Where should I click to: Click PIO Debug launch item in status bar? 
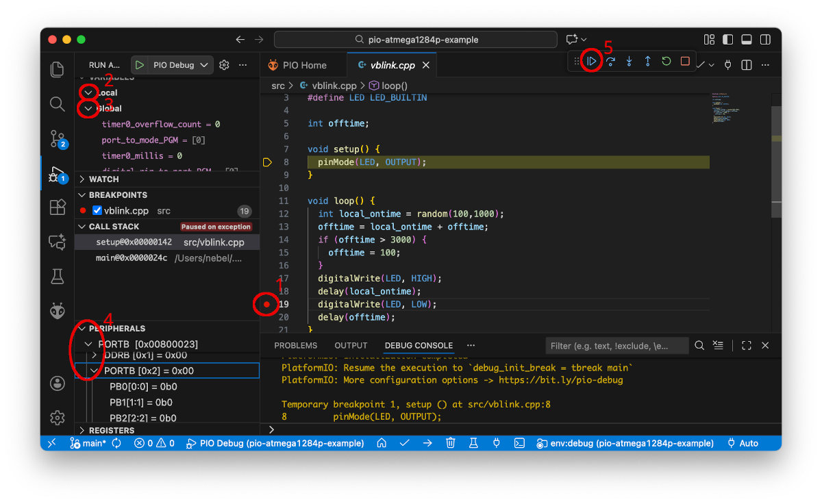click(x=275, y=443)
